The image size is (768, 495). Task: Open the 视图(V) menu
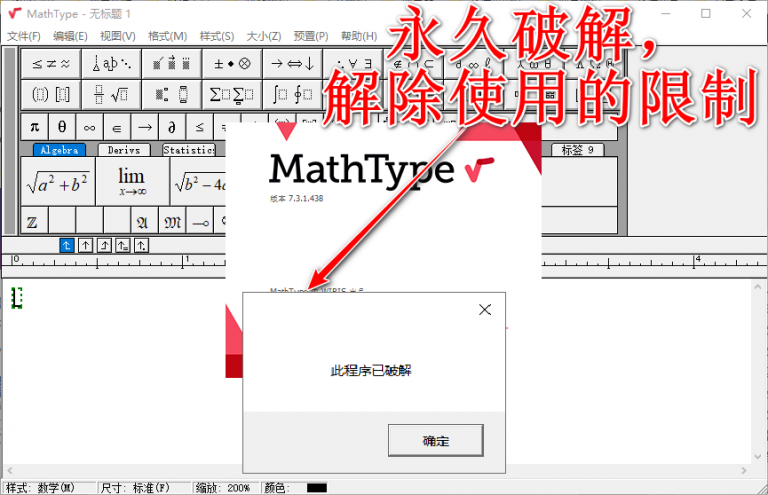point(118,36)
